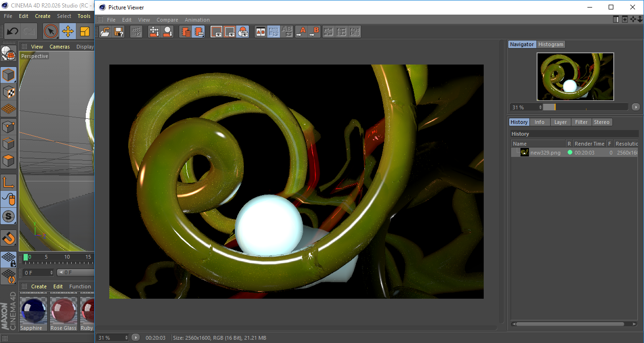
Task: Click Make Preview sphere icon in Picture Viewer
Action: click(x=167, y=32)
